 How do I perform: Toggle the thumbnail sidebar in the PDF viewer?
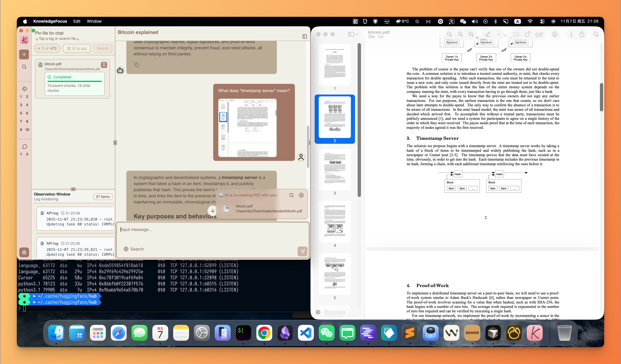(x=351, y=34)
